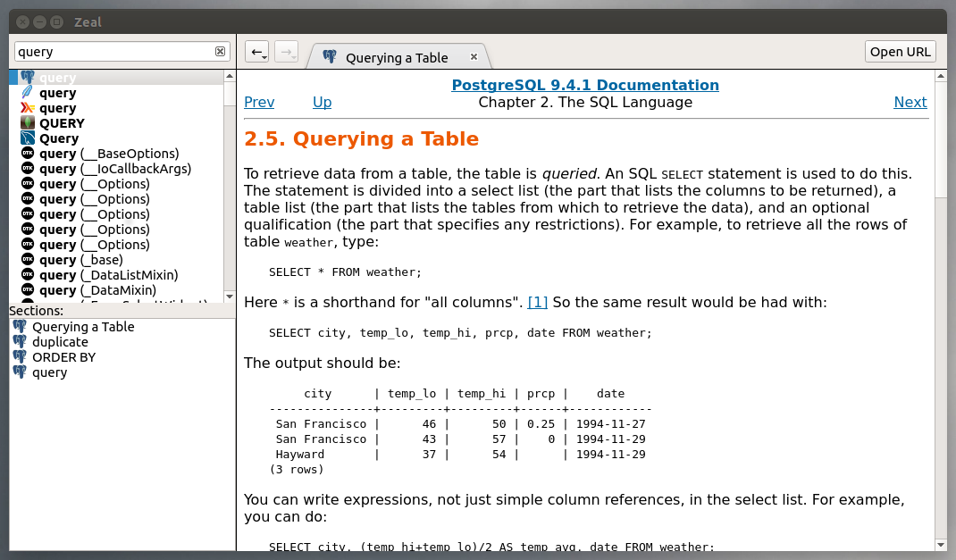
Task: Click the elephant icon beside the duplicate section
Action: (21, 342)
